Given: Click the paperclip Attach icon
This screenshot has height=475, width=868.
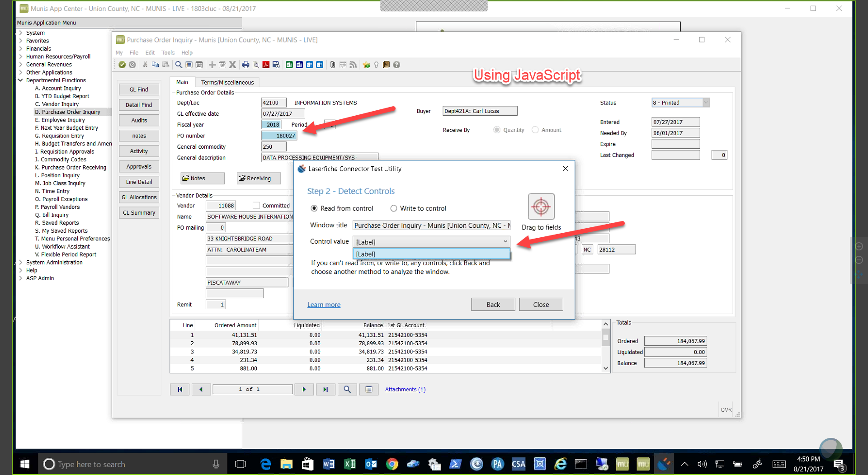Looking at the screenshot, I should tap(332, 65).
